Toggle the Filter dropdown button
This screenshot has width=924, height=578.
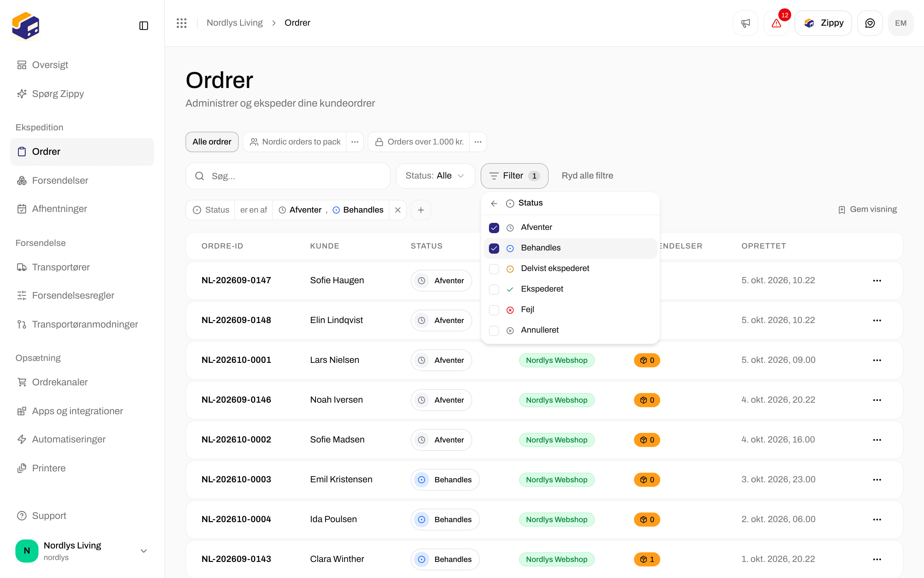click(x=514, y=176)
